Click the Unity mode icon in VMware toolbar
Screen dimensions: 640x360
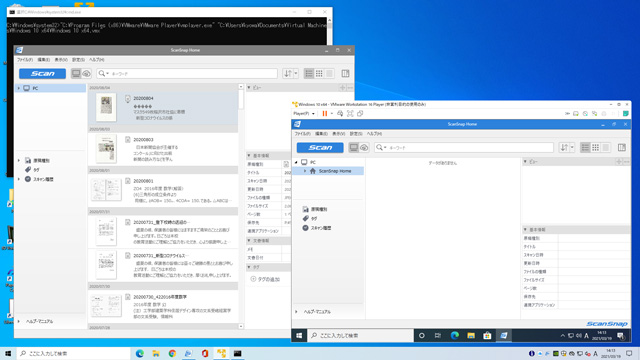tap(360, 113)
